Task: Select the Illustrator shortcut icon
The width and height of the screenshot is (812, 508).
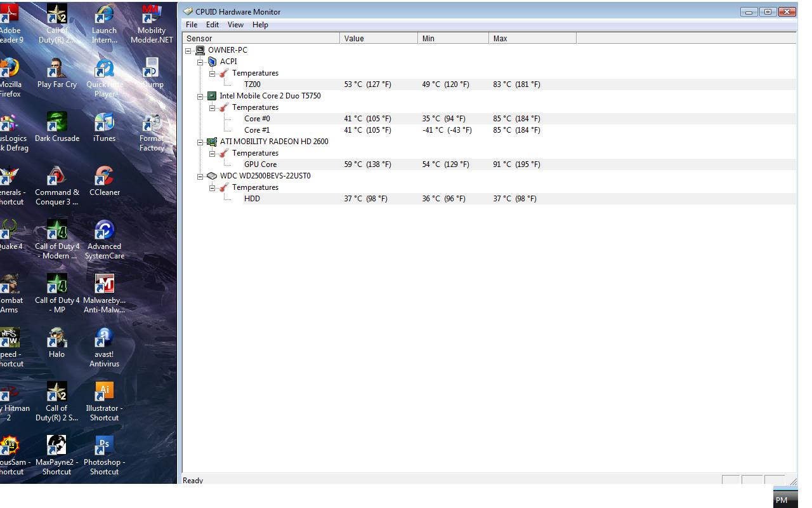Action: (x=105, y=402)
